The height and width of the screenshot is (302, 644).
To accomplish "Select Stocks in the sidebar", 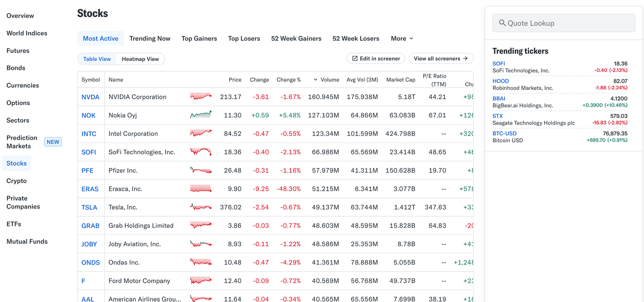I will tap(17, 164).
